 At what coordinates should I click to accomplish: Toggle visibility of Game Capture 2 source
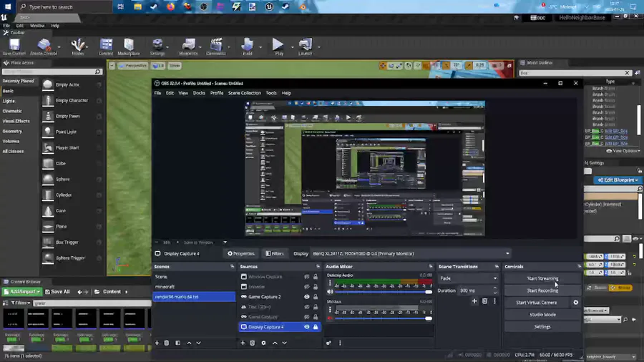point(307,297)
